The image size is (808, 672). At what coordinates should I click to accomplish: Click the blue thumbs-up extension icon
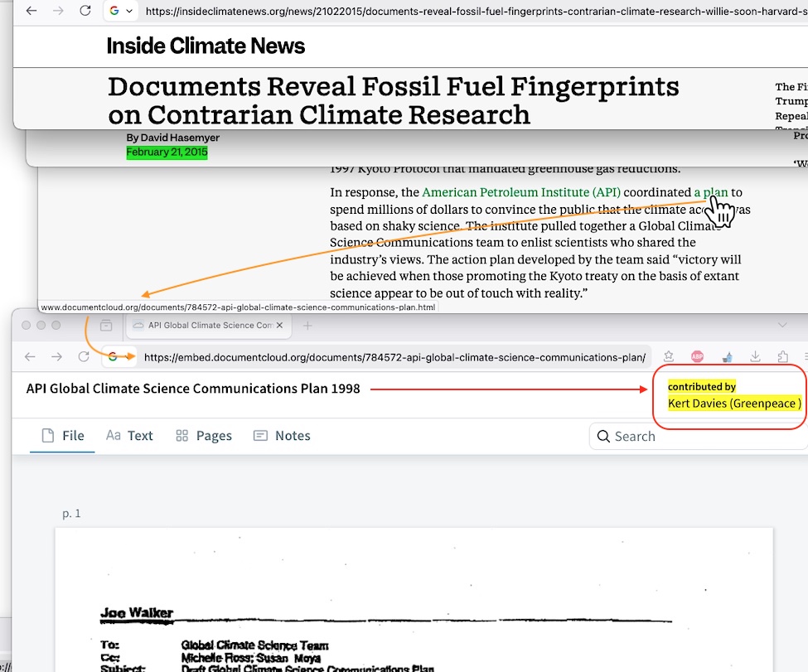[x=727, y=357]
